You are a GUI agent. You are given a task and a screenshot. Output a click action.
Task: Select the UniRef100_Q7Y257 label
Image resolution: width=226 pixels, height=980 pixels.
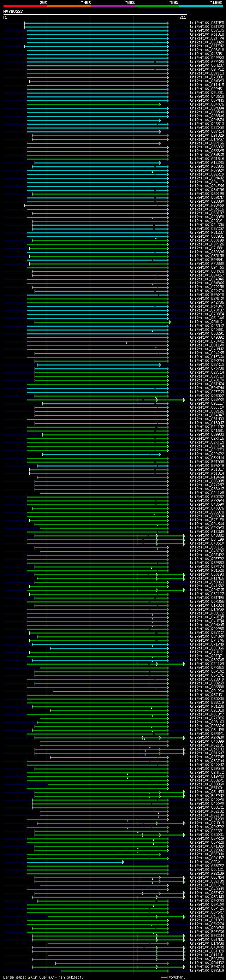(x=207, y=485)
